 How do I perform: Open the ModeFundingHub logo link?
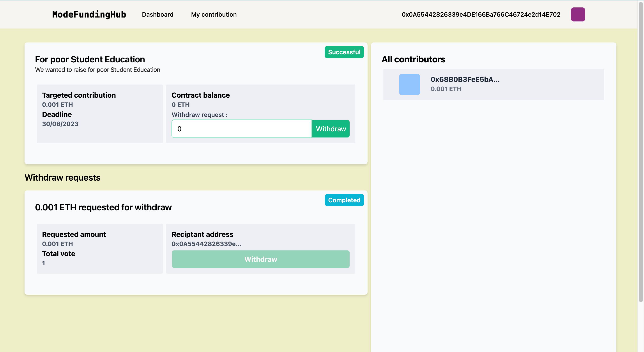click(89, 14)
